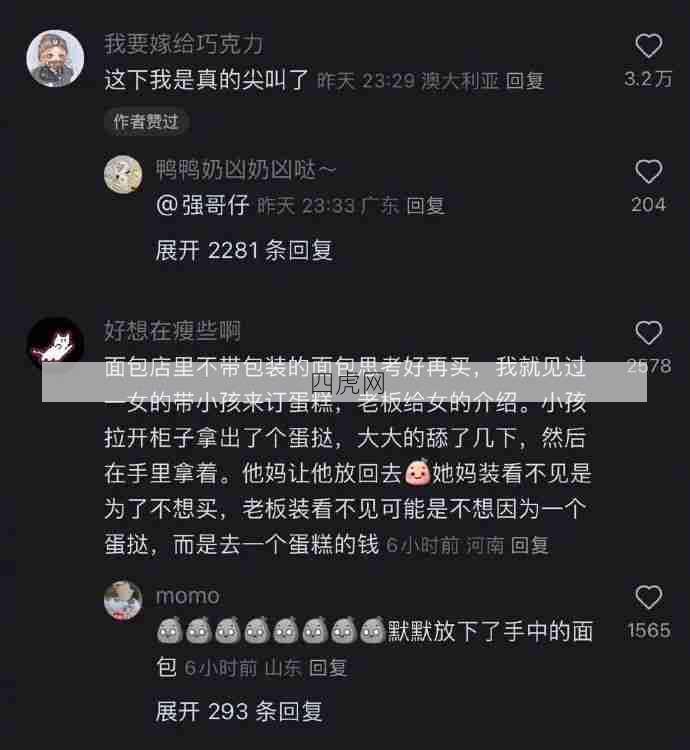Reply to the @强哥仔 comment
Viewport: 690px width, 750px height.
pos(426,206)
